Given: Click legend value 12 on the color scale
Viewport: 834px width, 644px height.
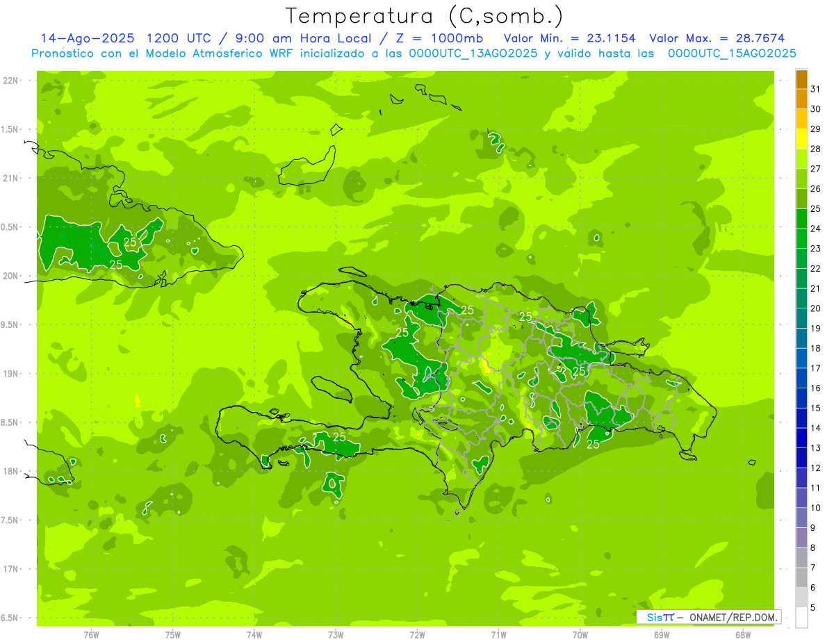Looking at the screenshot, I should point(816,468).
